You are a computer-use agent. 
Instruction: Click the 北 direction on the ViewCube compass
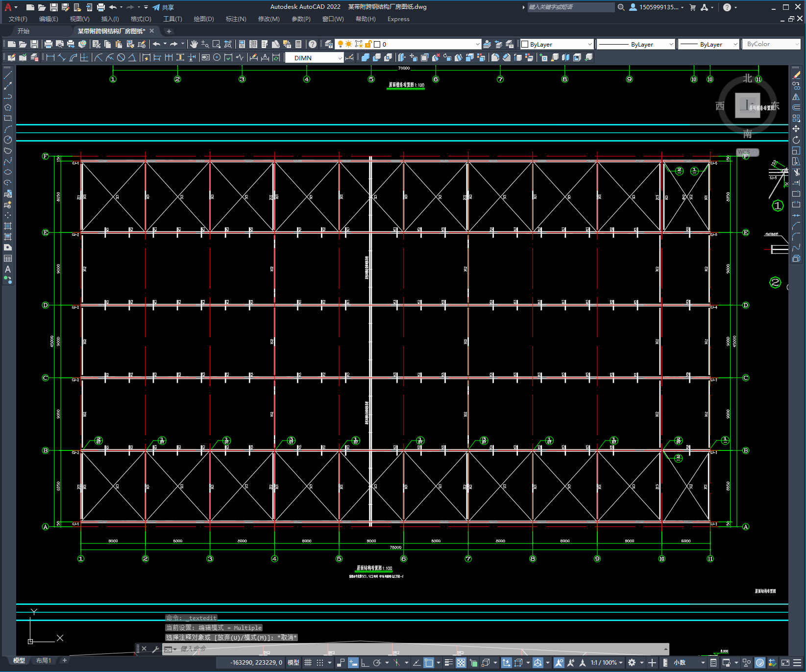click(x=747, y=78)
